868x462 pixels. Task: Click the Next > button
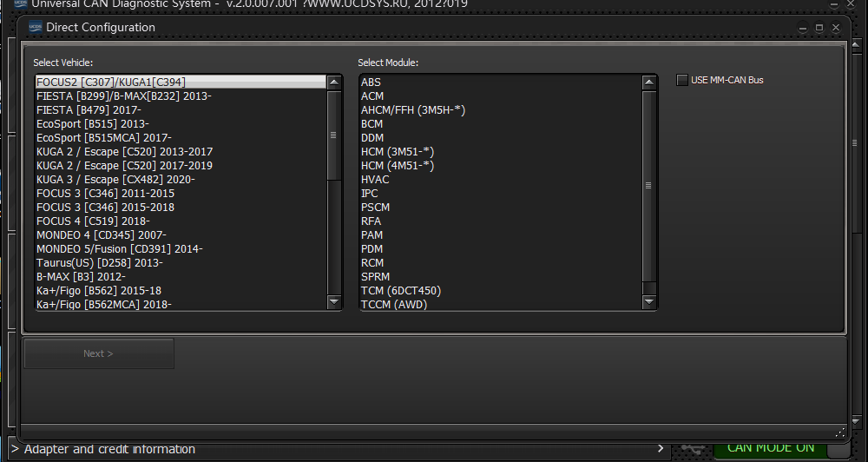(99, 353)
